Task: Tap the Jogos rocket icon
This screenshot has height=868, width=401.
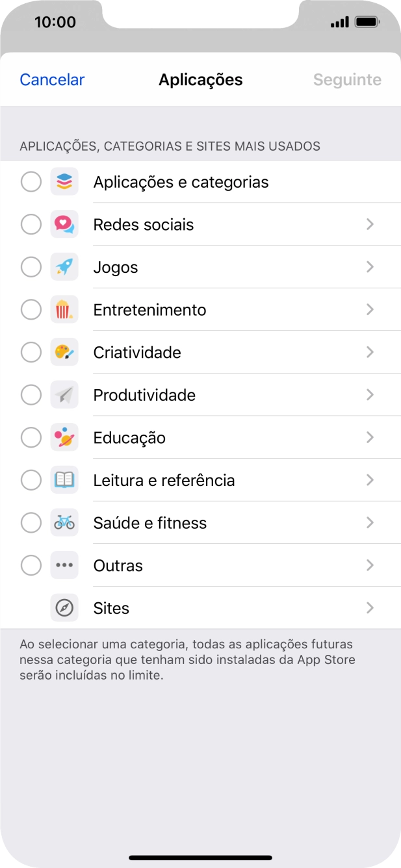Action: [64, 266]
